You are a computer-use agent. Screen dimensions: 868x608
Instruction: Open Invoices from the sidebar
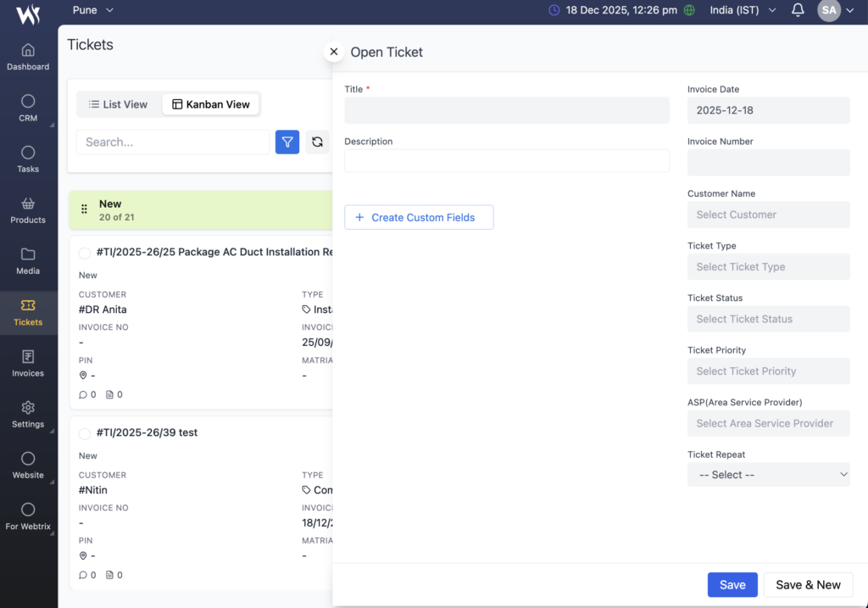point(28,364)
